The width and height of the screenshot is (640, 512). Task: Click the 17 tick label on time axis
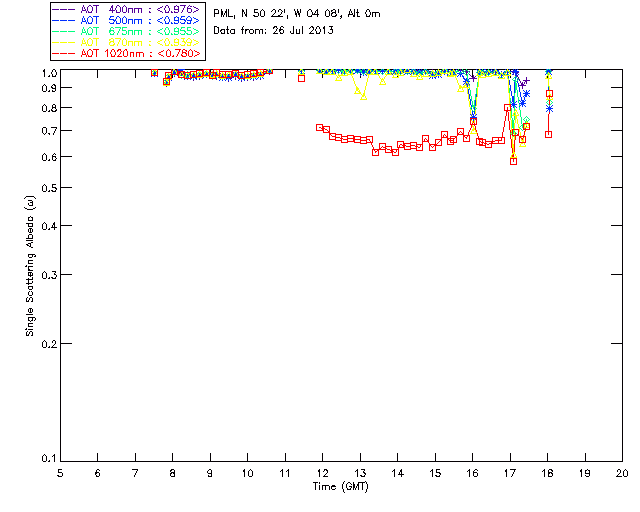coord(510,473)
